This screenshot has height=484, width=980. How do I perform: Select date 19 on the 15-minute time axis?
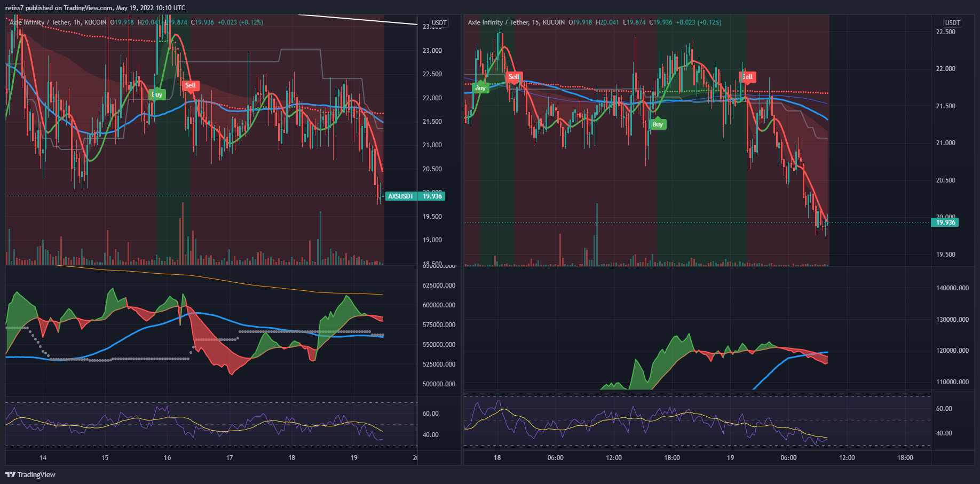tap(730, 458)
